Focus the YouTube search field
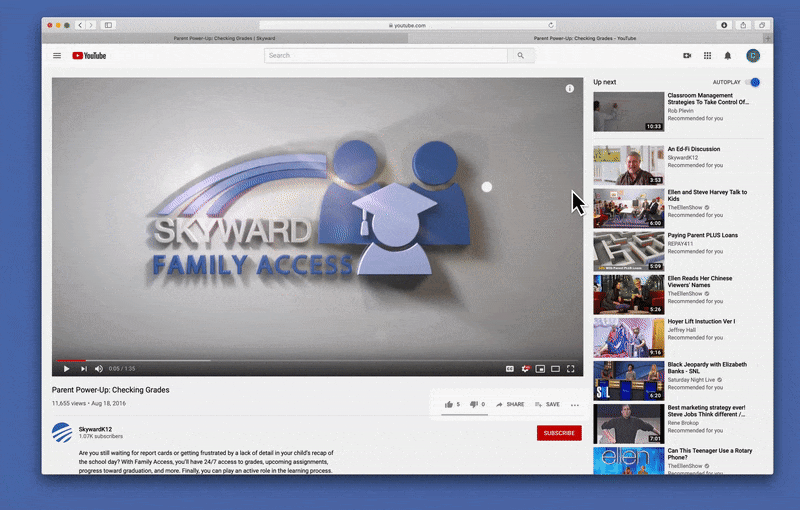800x510 pixels. pyautogui.click(x=386, y=56)
